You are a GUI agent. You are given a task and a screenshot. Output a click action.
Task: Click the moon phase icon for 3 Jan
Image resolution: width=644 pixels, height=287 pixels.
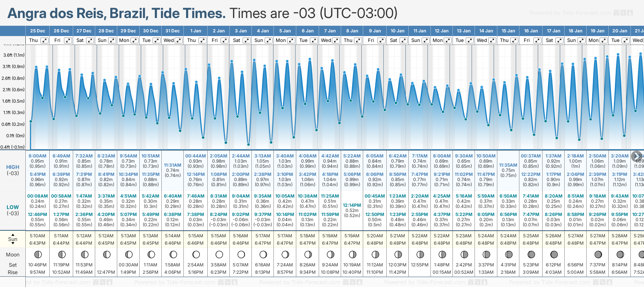pos(241,254)
